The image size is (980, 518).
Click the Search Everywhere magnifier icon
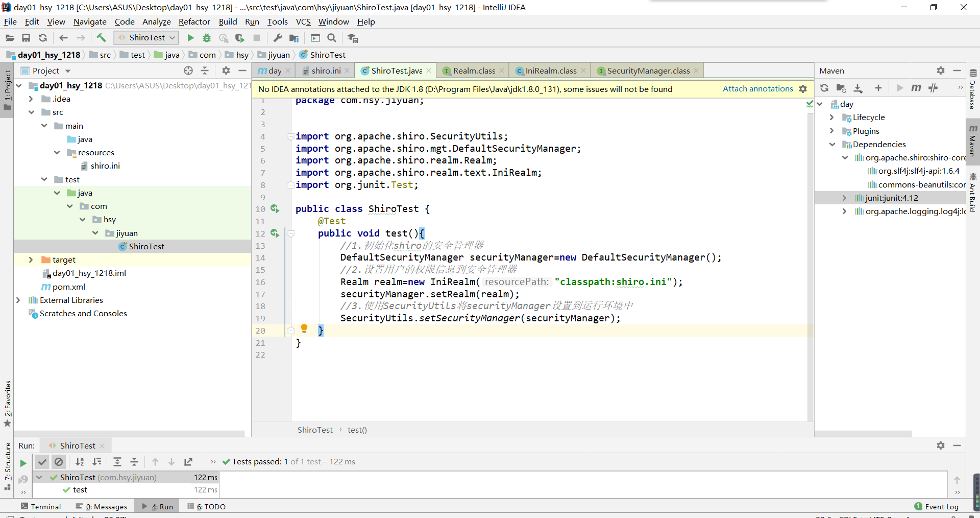(332, 38)
